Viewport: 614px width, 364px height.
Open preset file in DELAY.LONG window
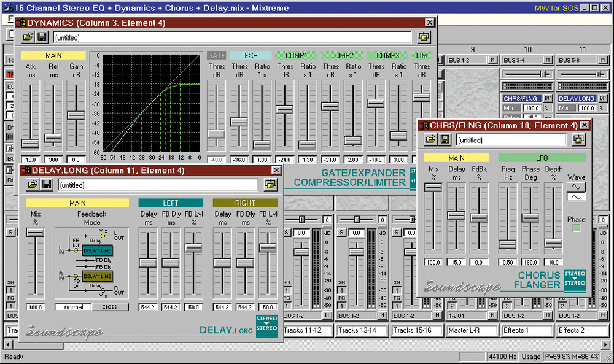pos(32,185)
